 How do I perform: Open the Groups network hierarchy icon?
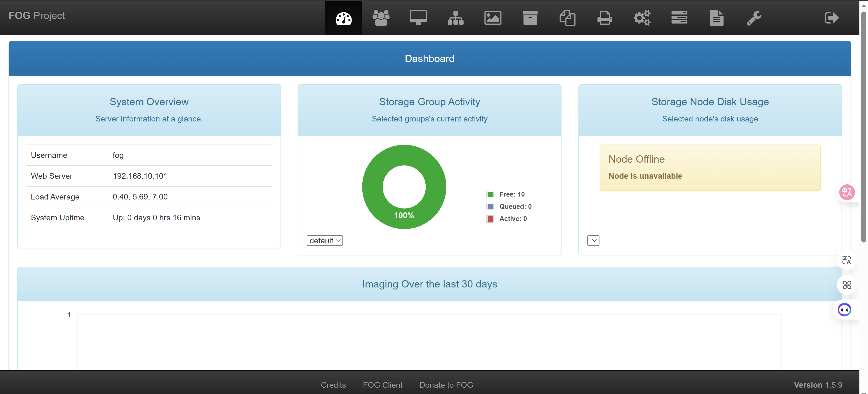pos(455,18)
